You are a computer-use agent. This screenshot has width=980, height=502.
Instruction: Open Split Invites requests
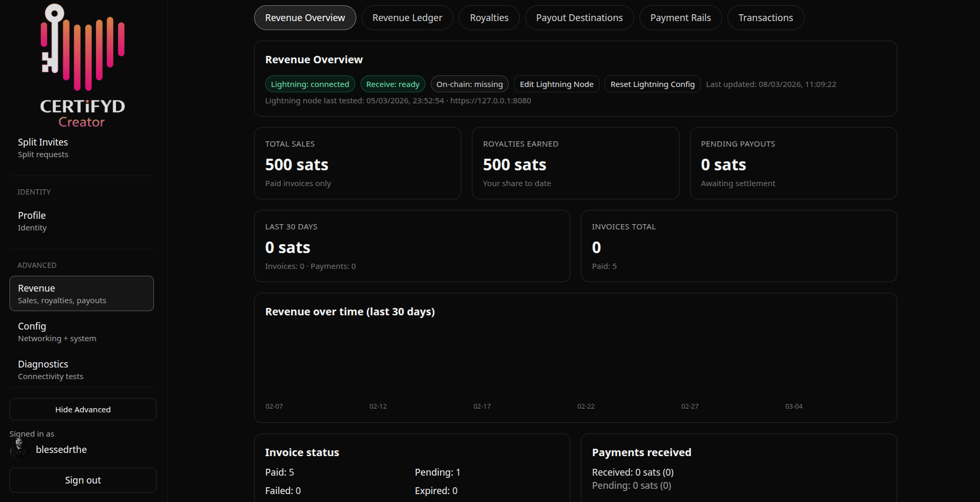43,147
